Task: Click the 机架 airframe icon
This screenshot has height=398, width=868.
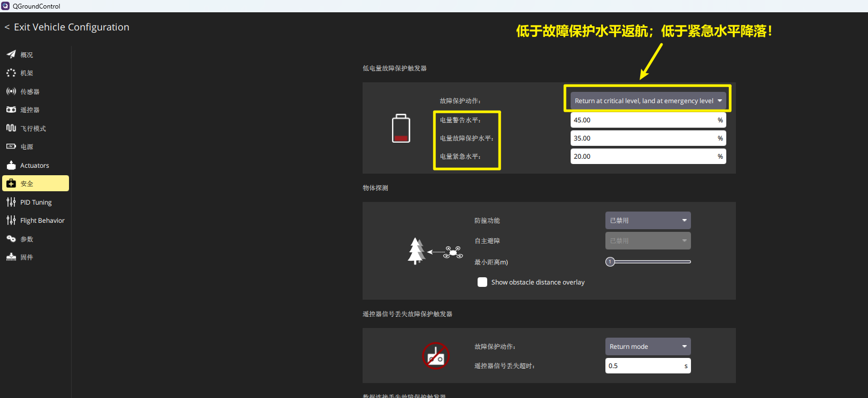Action: tap(11, 73)
